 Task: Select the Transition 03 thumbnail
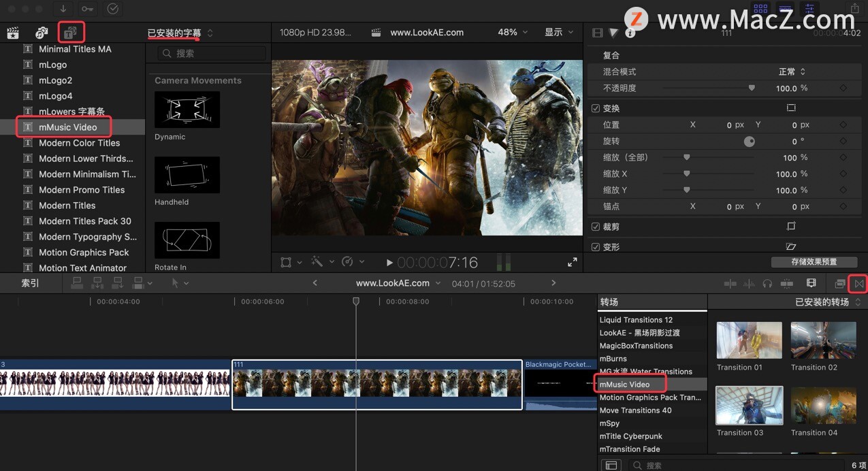click(749, 406)
